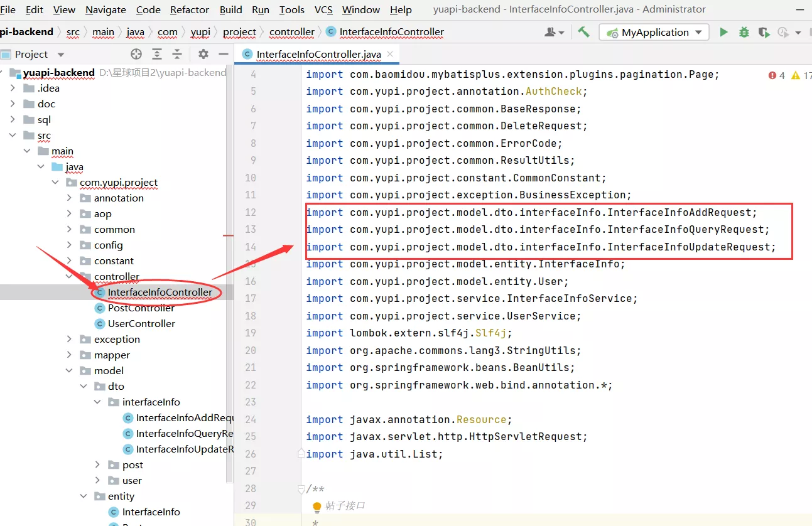
Task: Collapse the dto package
Action: (84, 386)
